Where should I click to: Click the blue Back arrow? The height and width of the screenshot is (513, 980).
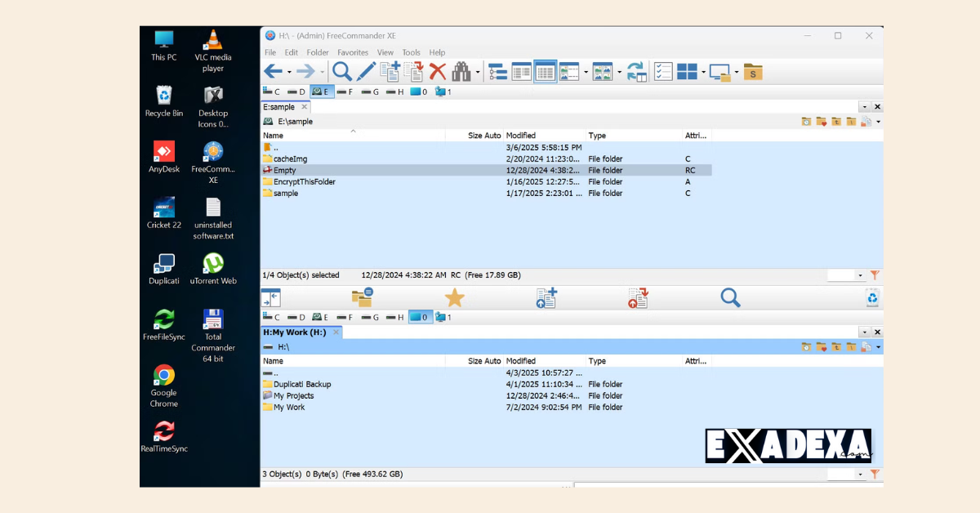tap(273, 72)
